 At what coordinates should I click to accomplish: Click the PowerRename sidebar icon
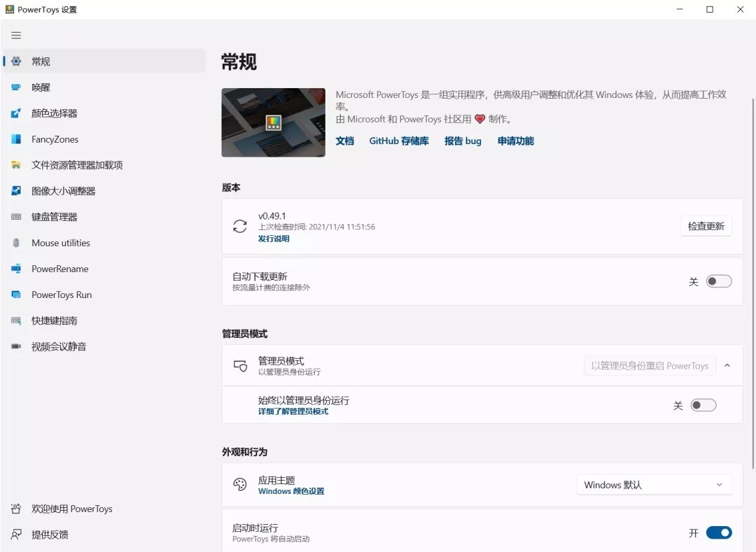click(x=16, y=269)
